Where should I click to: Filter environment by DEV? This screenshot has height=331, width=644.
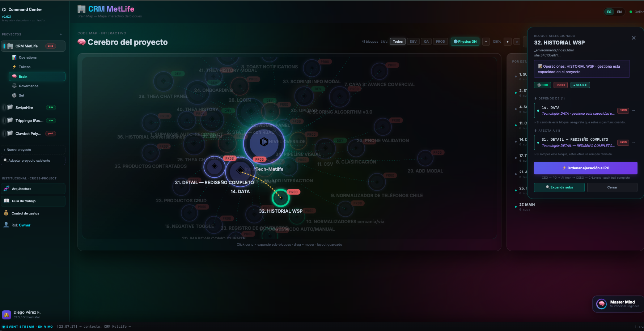pos(413,42)
